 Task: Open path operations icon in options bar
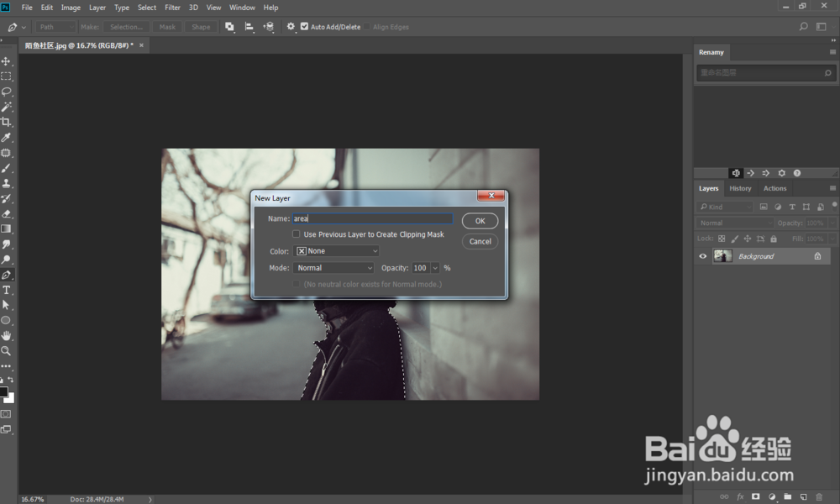(x=229, y=27)
